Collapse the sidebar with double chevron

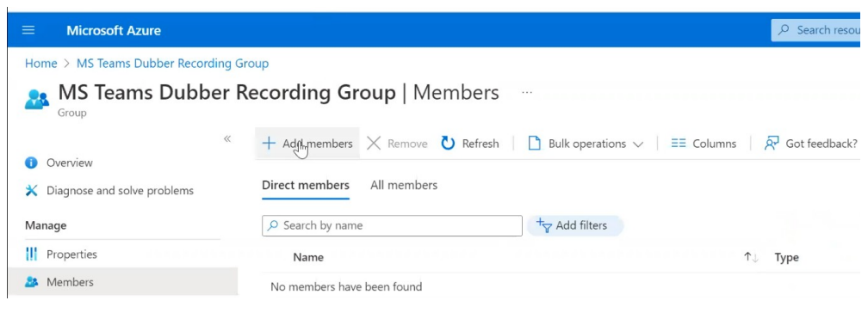pos(227,138)
